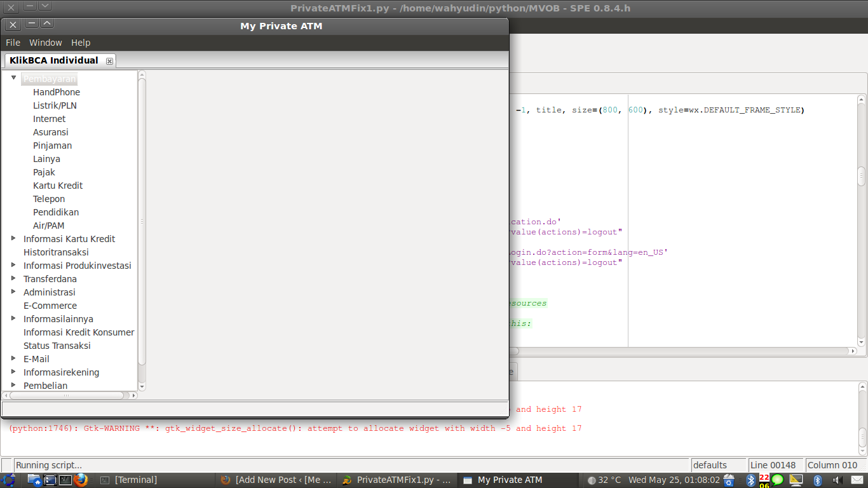The image size is (868, 488).
Task: Select Telepon in the tree
Action: (49, 199)
